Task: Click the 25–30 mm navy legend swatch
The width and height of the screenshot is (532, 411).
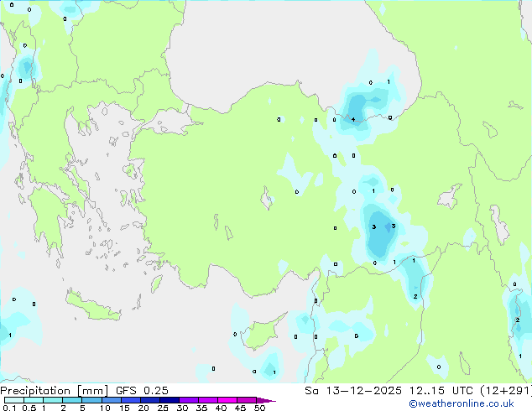Action: pos(169,400)
